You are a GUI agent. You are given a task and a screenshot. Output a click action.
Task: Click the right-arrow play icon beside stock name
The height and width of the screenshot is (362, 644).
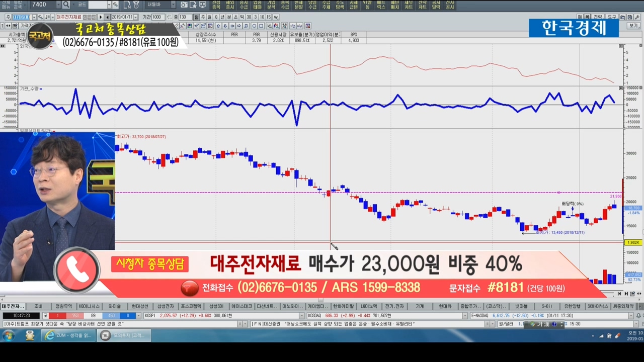[x=100, y=17]
